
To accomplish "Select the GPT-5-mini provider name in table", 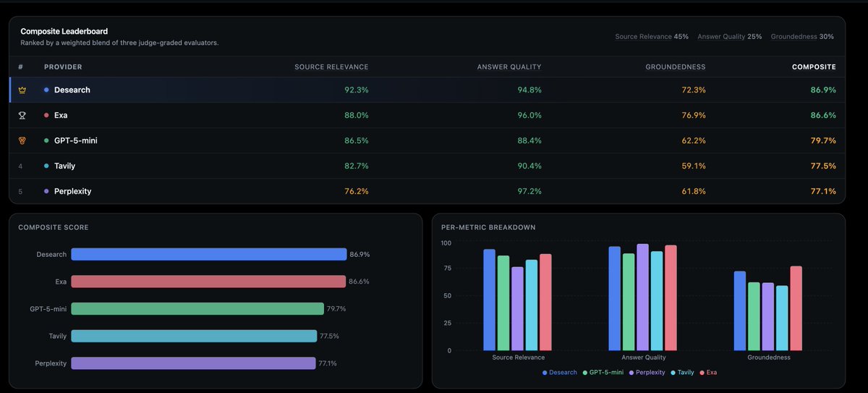I will pos(76,140).
